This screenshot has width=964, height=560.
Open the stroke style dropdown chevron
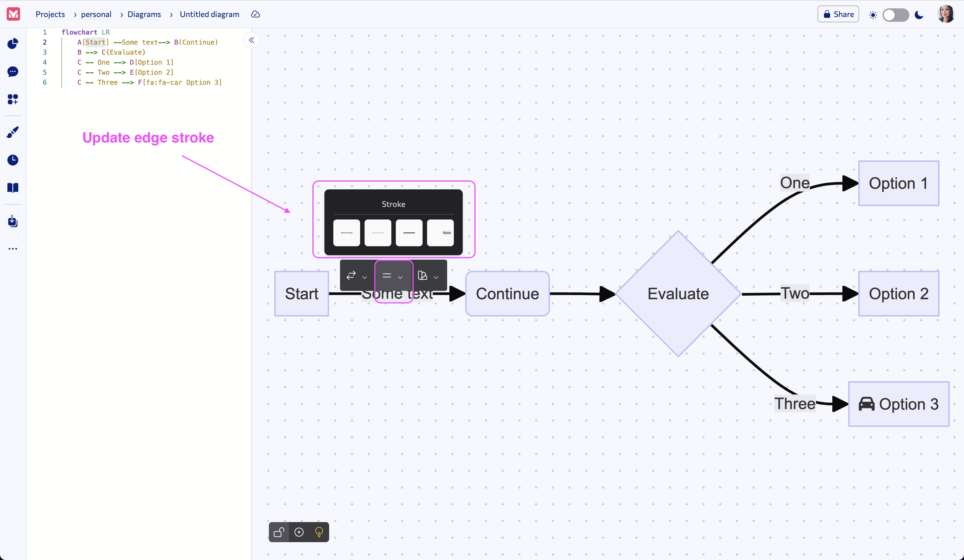point(401,277)
